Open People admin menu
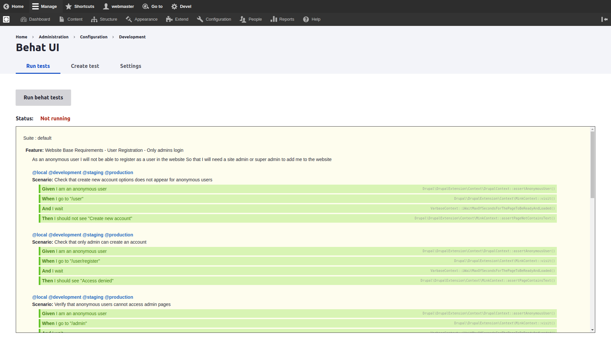Image resolution: width=611 pixels, height=364 pixels. pos(251,19)
